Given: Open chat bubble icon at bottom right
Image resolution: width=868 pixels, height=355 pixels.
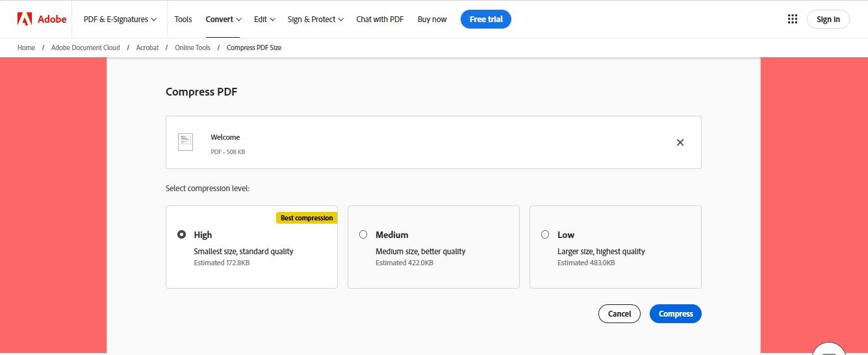Looking at the screenshot, I should click(828, 350).
